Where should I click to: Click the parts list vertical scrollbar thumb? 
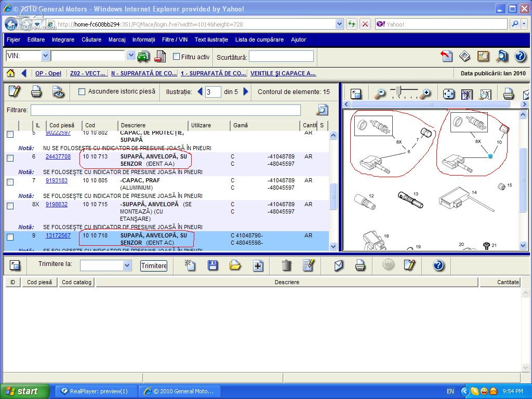333,196
